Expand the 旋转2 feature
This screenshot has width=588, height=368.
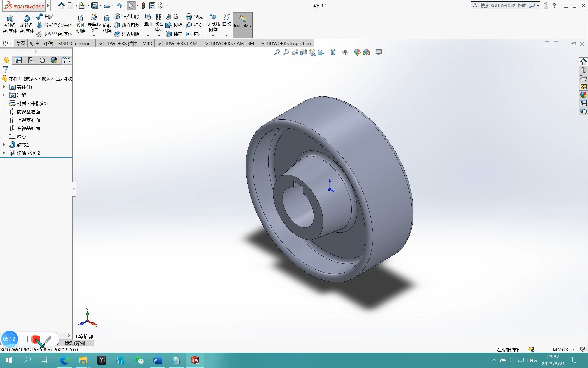4,145
